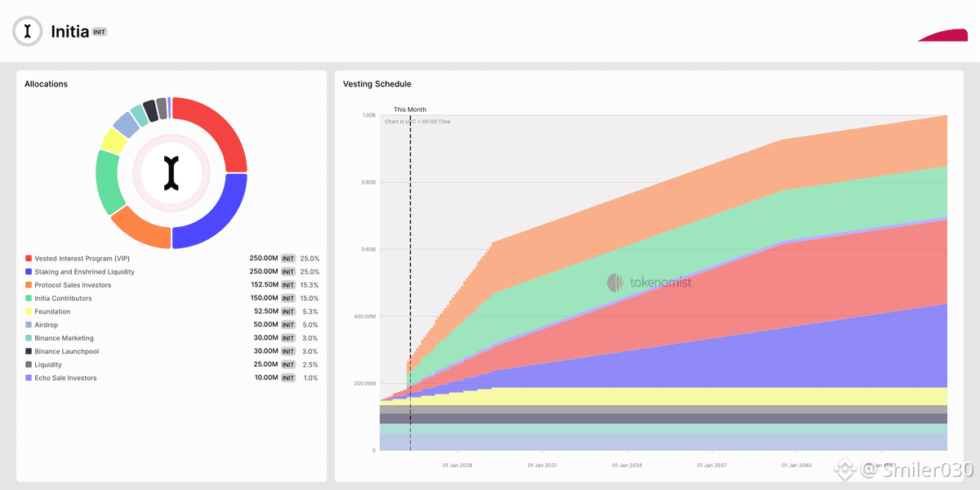Click the Chart in UTC + 00:00 Time note
980x490 pixels.
pos(417,122)
